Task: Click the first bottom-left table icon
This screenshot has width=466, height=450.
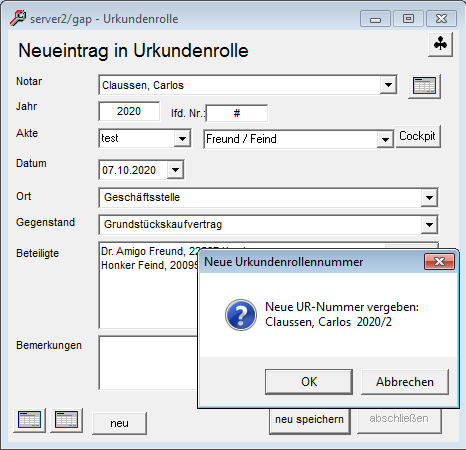Action: pos(30,420)
